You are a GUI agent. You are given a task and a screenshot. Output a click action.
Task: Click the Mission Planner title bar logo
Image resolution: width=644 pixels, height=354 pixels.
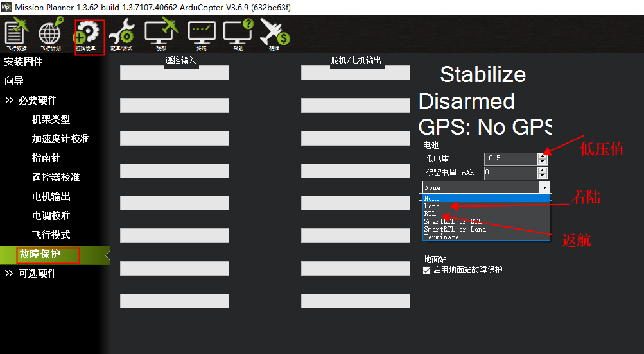[x=6, y=7]
